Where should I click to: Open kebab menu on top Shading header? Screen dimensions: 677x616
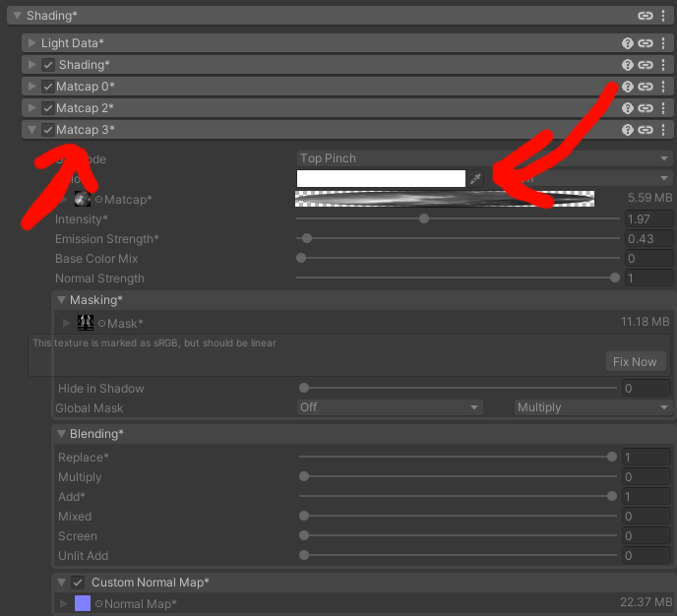pos(663,16)
